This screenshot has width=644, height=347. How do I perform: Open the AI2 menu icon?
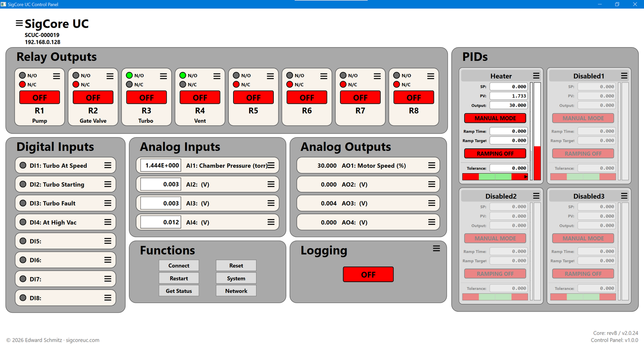point(271,184)
